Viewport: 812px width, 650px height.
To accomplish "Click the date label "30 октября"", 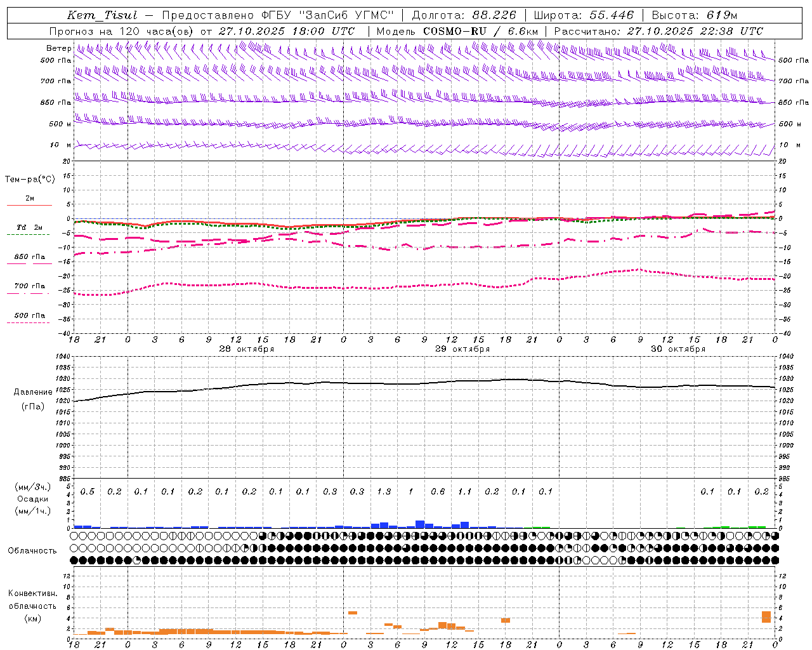I will click(x=678, y=349).
